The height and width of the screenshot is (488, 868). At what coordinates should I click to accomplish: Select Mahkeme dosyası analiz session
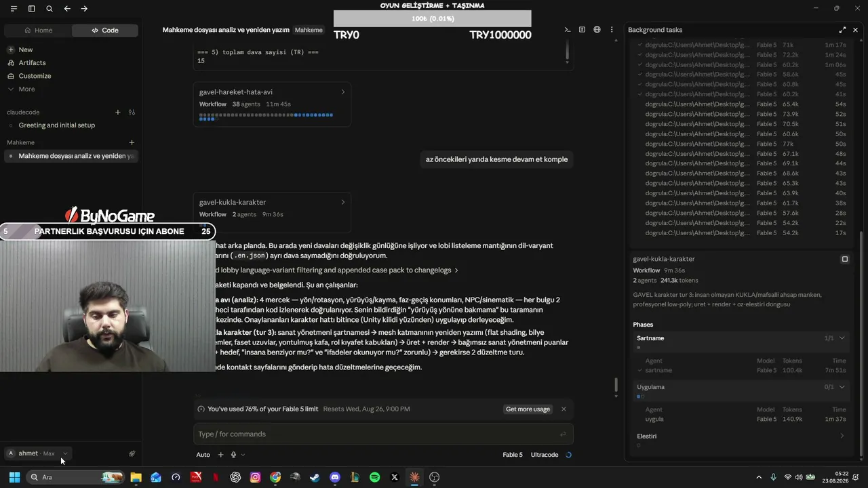coord(71,156)
